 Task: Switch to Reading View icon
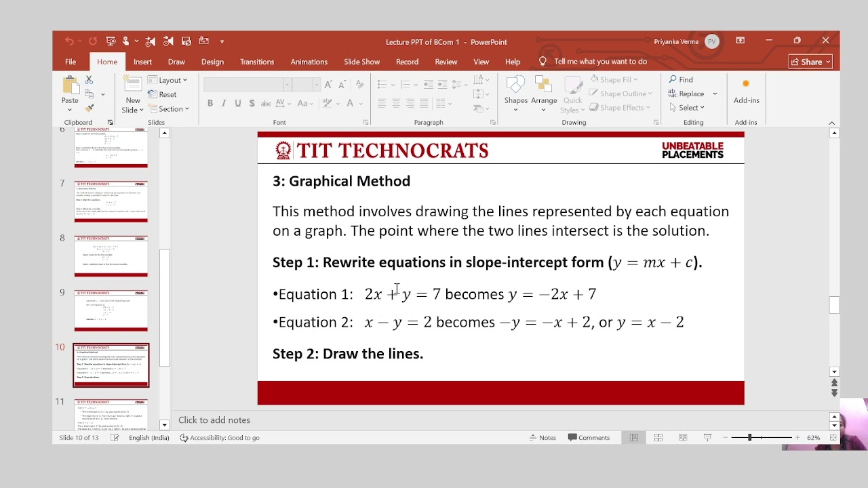point(683,438)
